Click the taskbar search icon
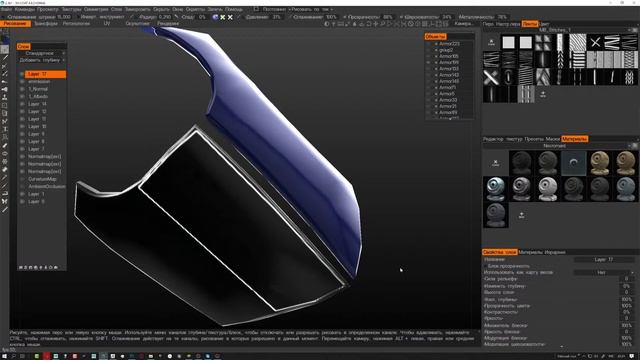This screenshot has width=640, height=360. tap(13, 356)
